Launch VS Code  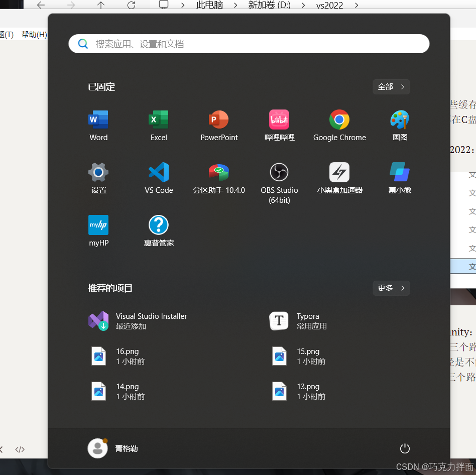pyautogui.click(x=159, y=178)
